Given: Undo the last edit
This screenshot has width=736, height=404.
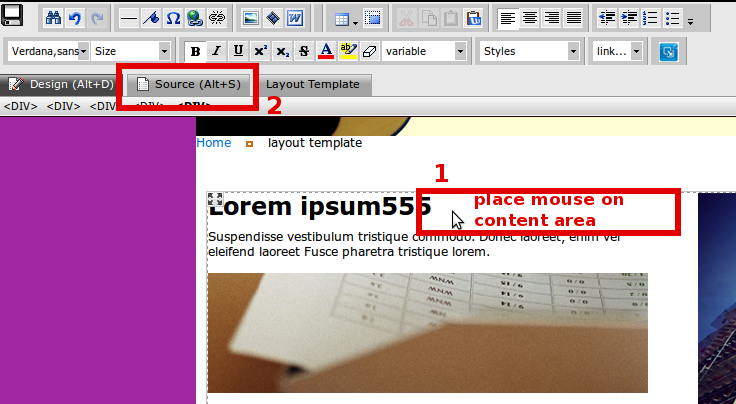Looking at the screenshot, I should [75, 18].
